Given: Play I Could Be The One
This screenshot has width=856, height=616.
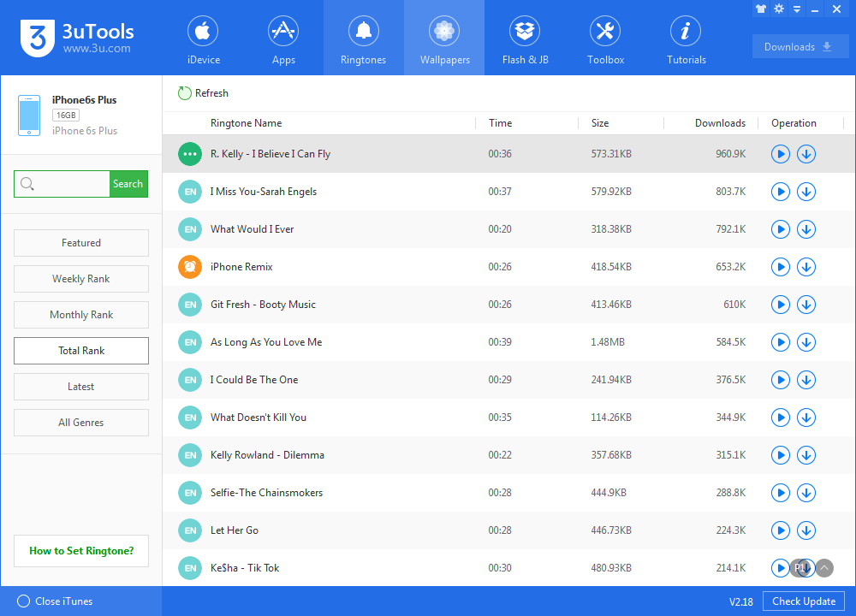Looking at the screenshot, I should coord(781,380).
